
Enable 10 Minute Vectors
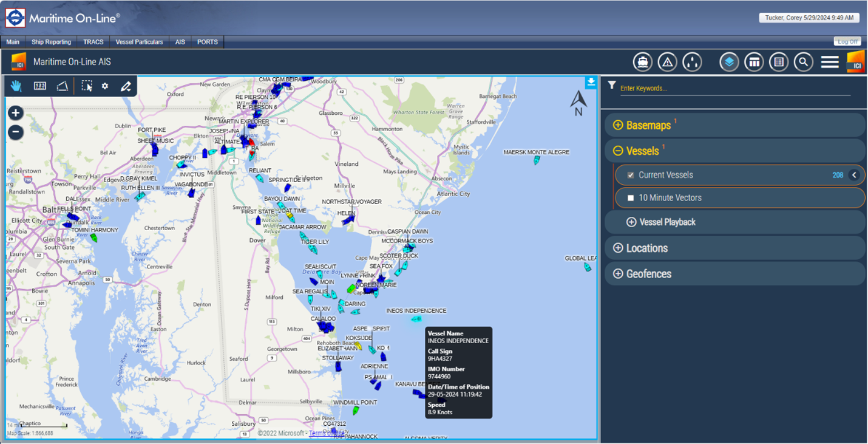pyautogui.click(x=631, y=197)
